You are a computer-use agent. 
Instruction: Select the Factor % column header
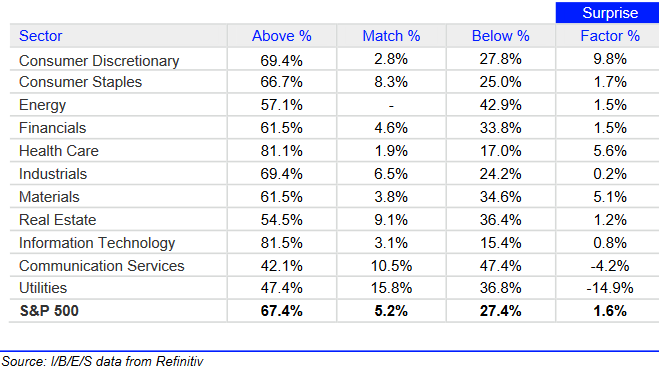[610, 36]
